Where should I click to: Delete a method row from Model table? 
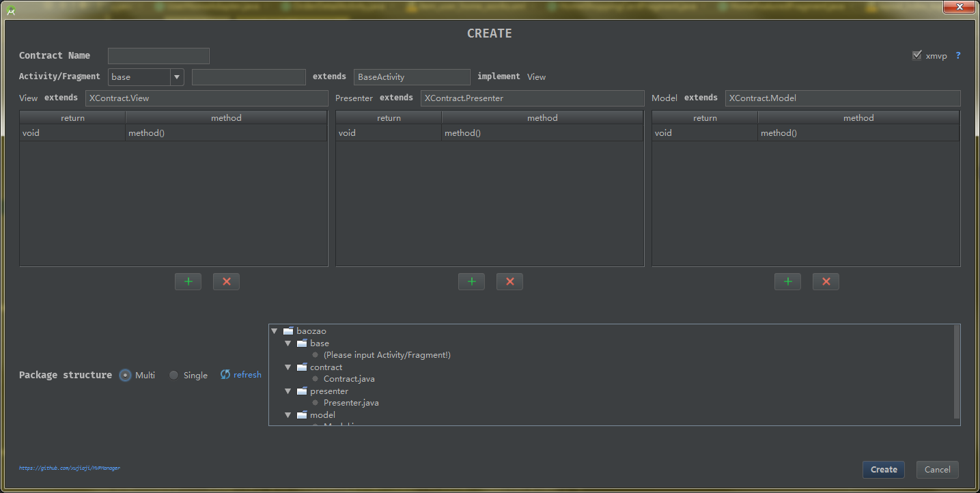tap(826, 281)
